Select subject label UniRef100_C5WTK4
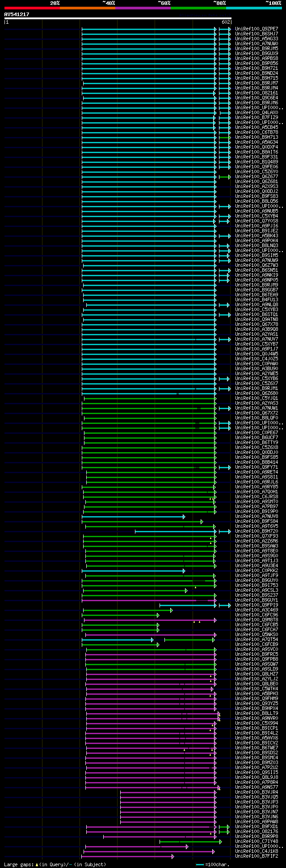The height and width of the screenshot is (868, 286). (x=257, y=688)
